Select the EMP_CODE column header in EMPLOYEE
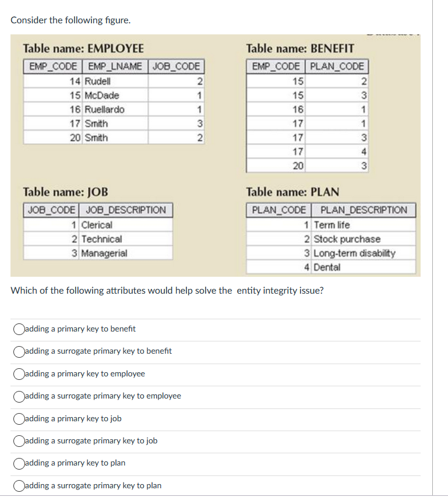 point(51,66)
